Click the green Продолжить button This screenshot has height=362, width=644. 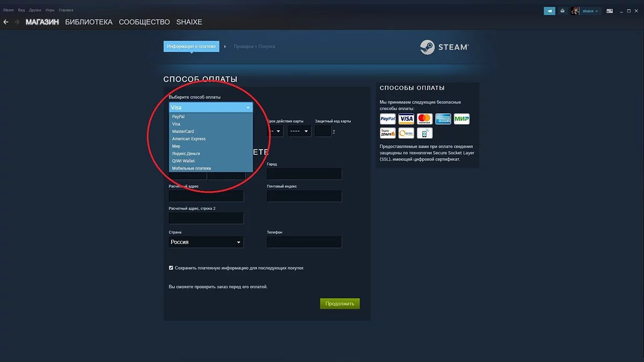click(340, 304)
